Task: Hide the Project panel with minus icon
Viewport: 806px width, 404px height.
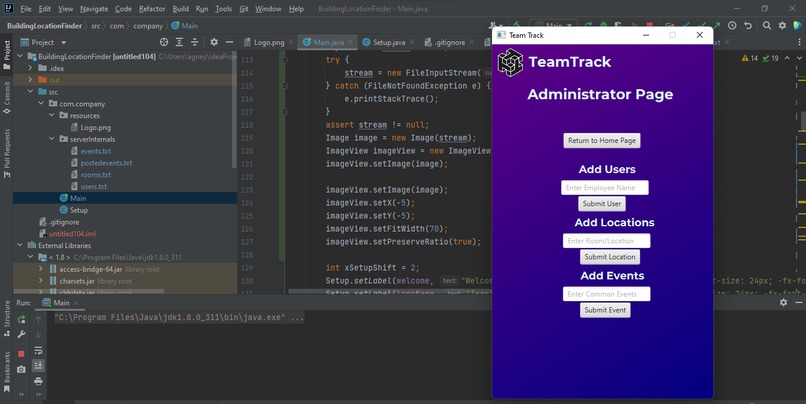Action: 229,42
